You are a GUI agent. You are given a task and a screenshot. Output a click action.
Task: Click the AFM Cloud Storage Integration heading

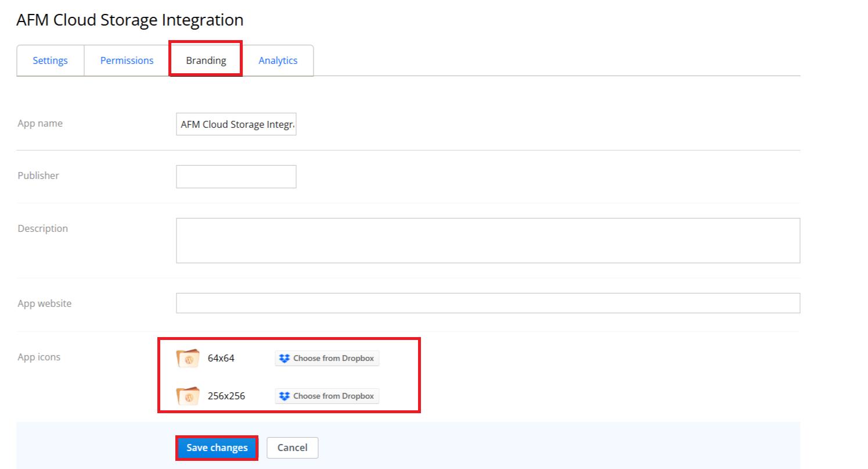[x=129, y=20]
